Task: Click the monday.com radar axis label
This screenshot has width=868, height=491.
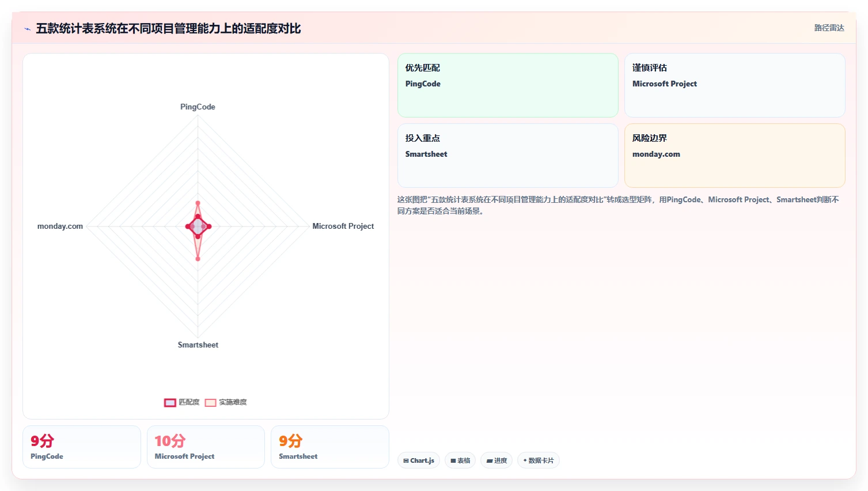Action: click(60, 226)
